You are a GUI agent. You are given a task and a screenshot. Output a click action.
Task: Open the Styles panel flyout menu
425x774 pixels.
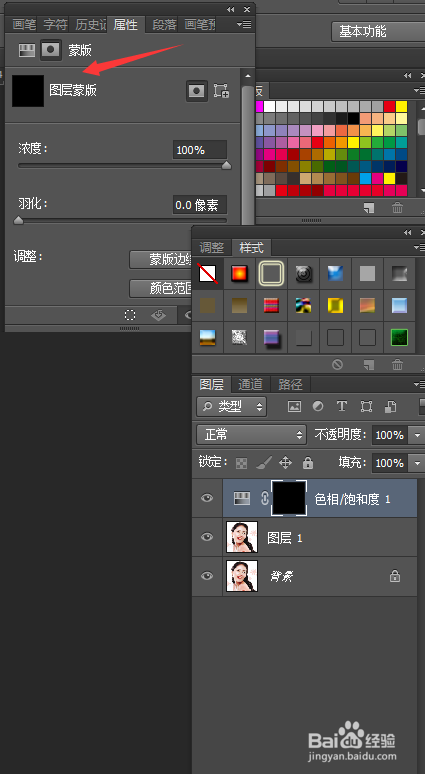[x=420, y=247]
